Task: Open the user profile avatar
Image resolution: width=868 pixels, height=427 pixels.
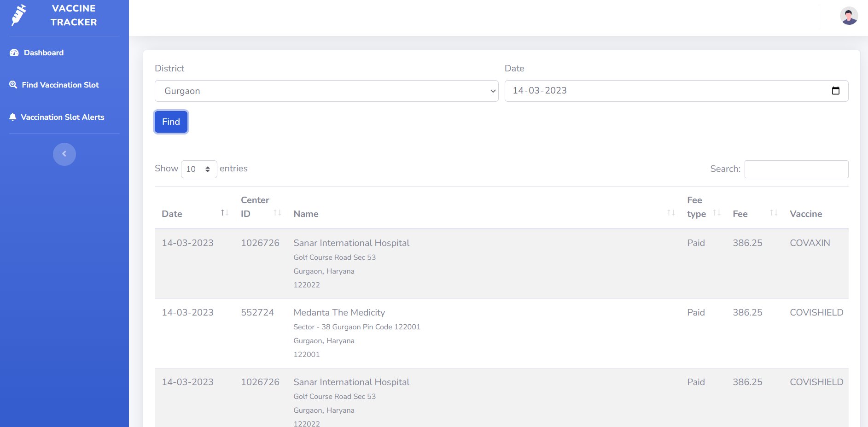Action: click(x=848, y=16)
